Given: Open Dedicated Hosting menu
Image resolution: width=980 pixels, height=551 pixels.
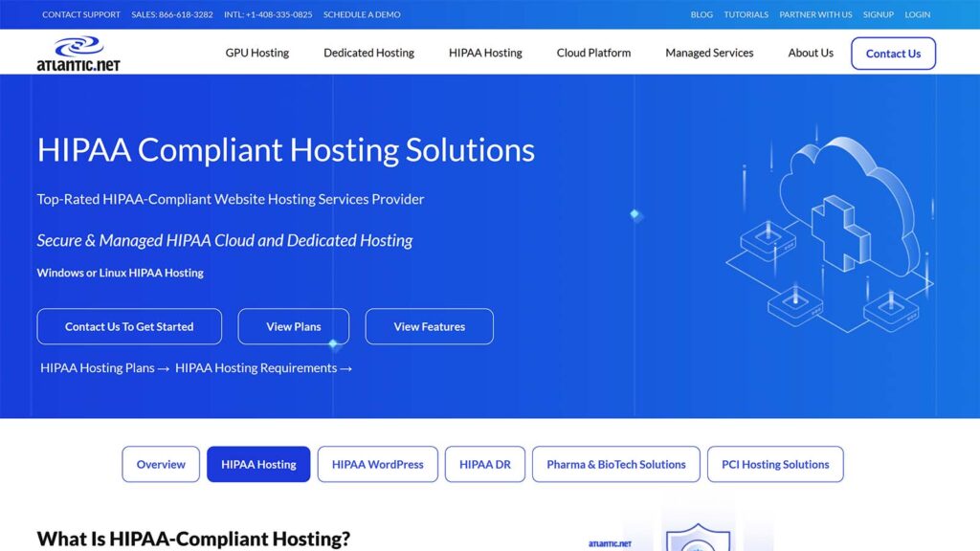Looking at the screenshot, I should coord(368,54).
